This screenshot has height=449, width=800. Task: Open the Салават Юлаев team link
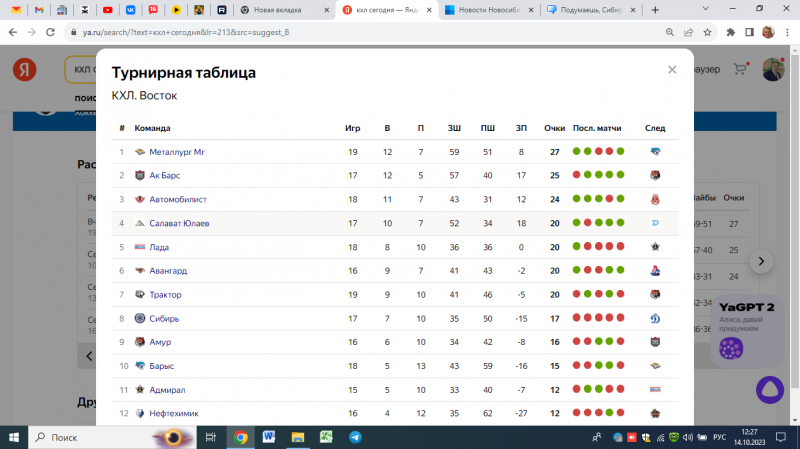click(x=179, y=223)
